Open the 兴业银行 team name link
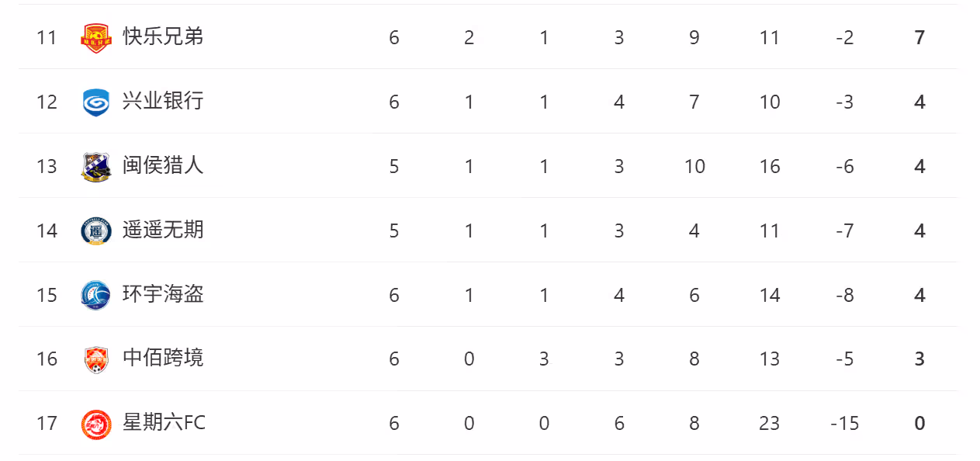Viewport: 980px width, 461px height. pos(163,101)
